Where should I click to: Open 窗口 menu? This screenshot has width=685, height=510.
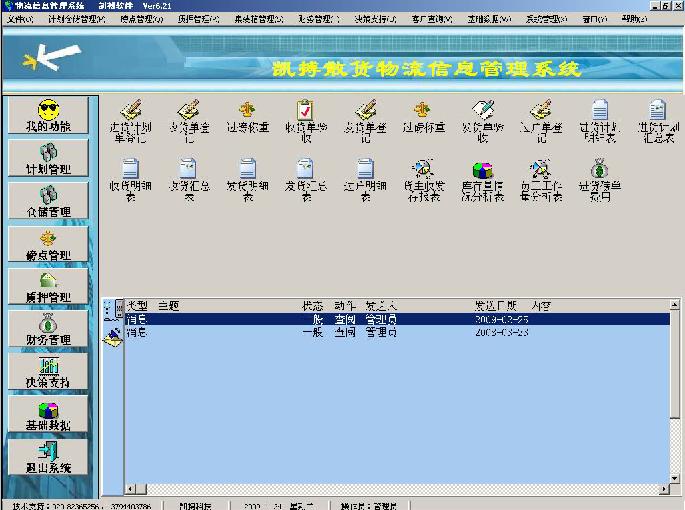[595, 19]
